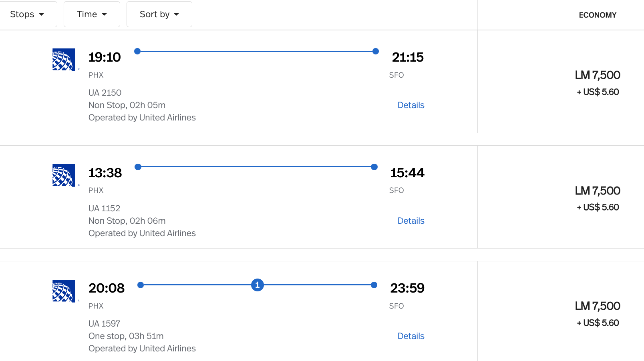Screen dimensions: 644x361
Task: Open Details for the UA 1152 flight
Action: [x=411, y=221]
